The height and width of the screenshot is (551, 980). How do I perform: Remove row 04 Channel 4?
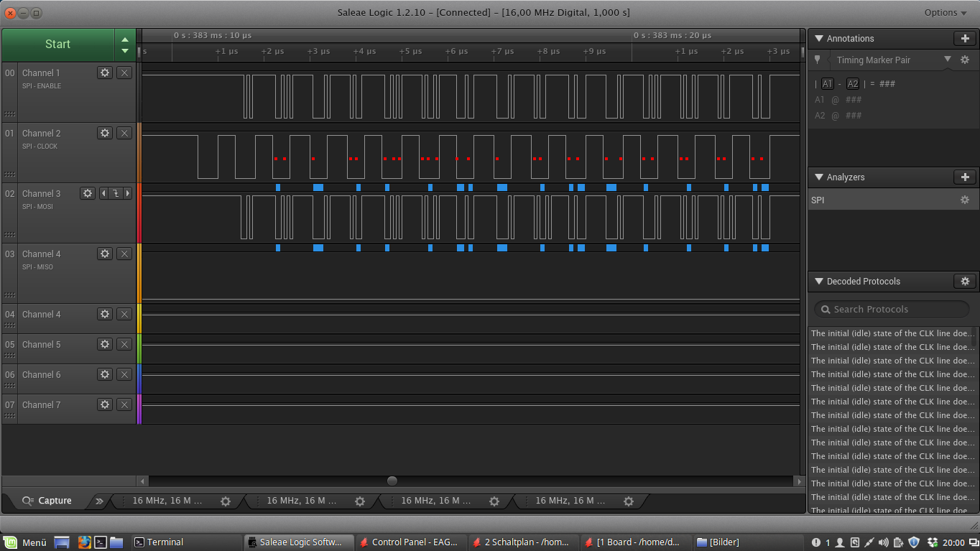pyautogui.click(x=124, y=314)
